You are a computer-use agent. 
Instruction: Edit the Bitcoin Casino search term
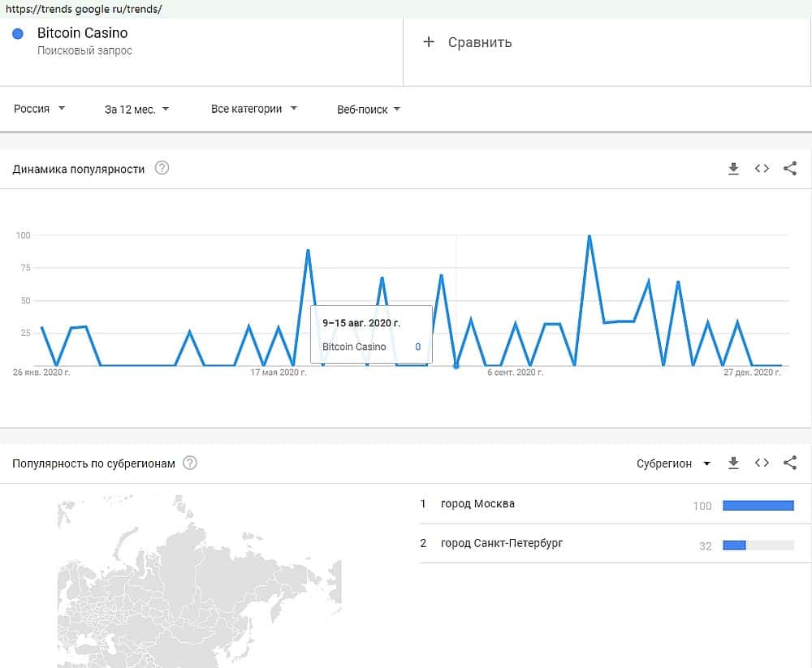[x=82, y=34]
